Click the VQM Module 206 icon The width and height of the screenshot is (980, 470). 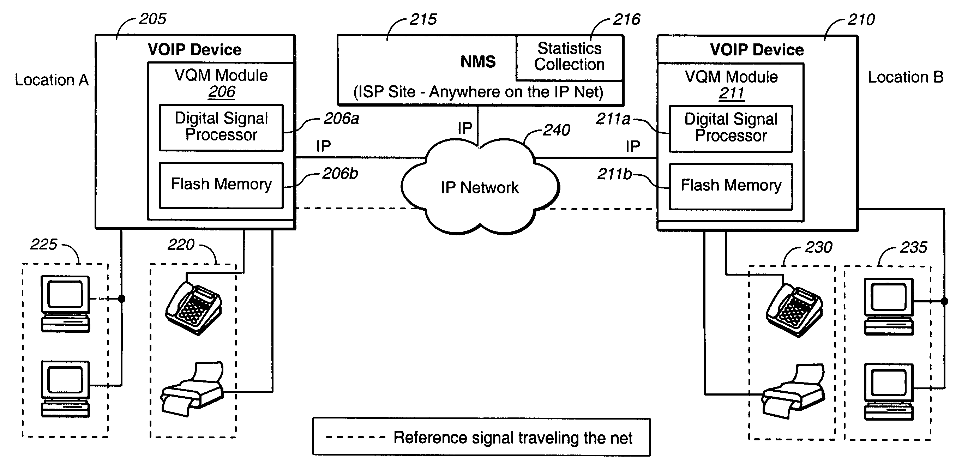click(x=176, y=72)
